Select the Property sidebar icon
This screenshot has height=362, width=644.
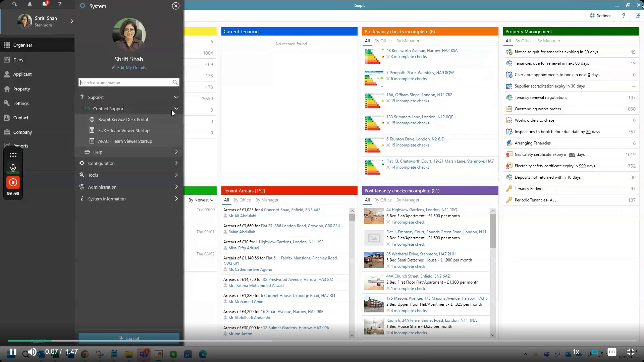[21, 89]
